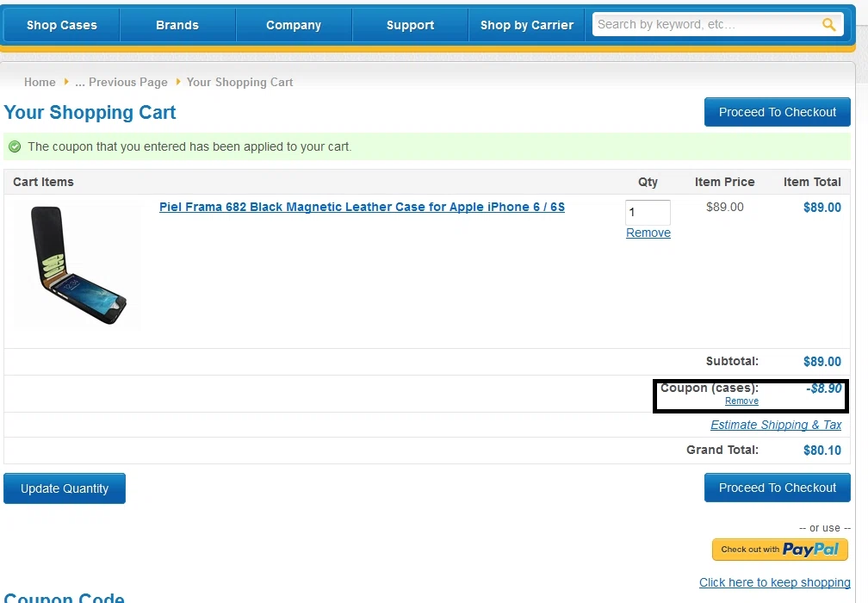
Task: Remove the Piel Frama item from cart
Action: pyautogui.click(x=648, y=233)
